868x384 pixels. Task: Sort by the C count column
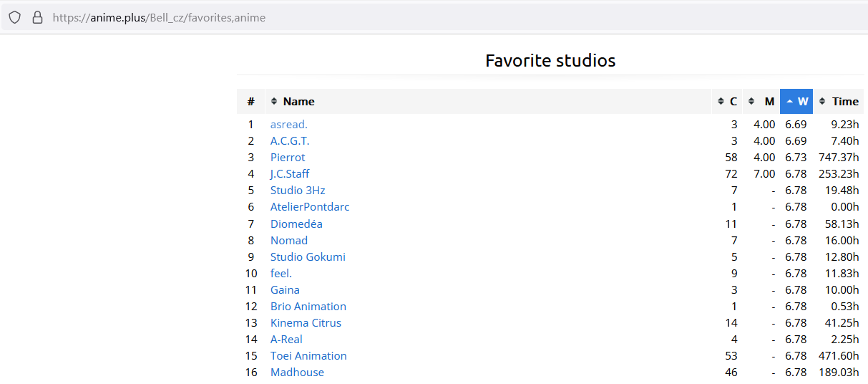tap(727, 102)
